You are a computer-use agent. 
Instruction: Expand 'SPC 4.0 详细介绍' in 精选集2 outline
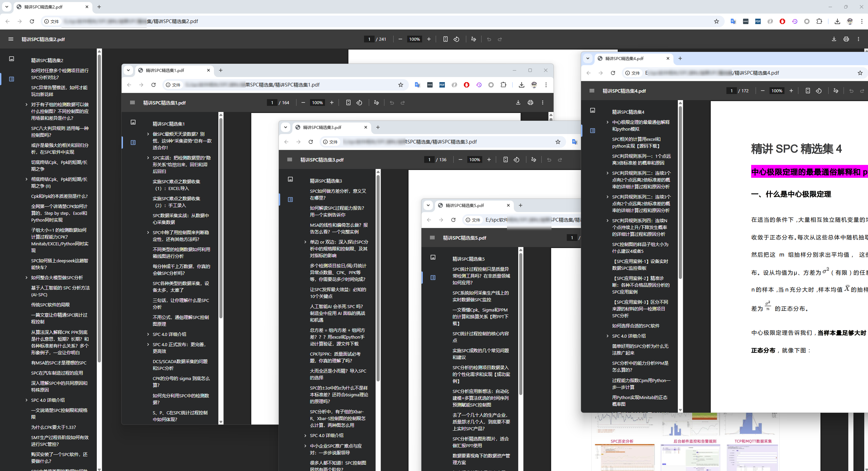click(26, 400)
